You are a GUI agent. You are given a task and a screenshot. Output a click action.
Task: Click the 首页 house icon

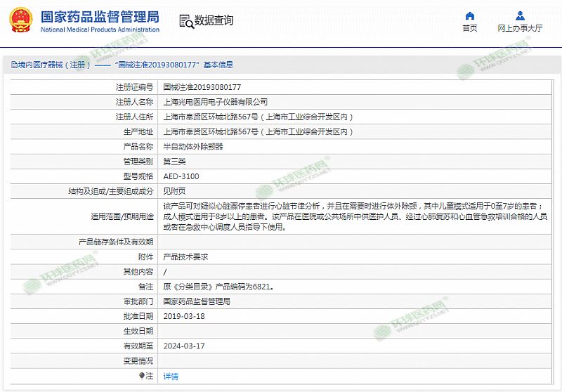(470, 15)
